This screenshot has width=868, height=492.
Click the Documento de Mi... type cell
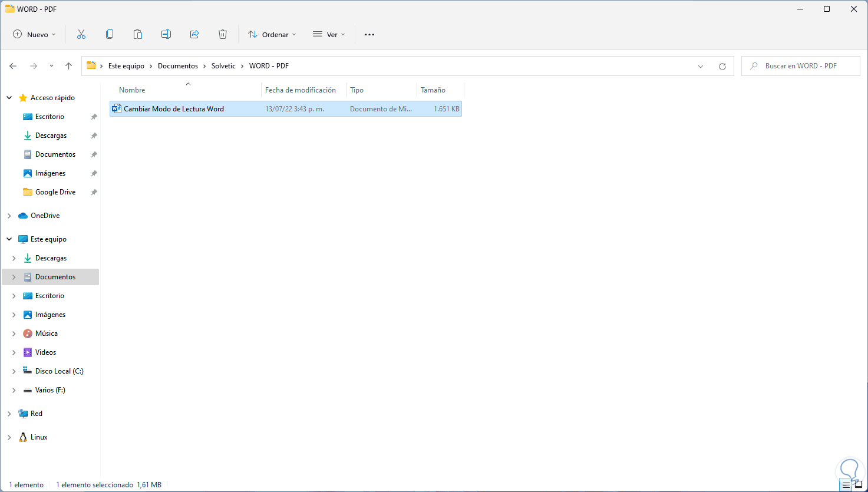[x=381, y=109]
